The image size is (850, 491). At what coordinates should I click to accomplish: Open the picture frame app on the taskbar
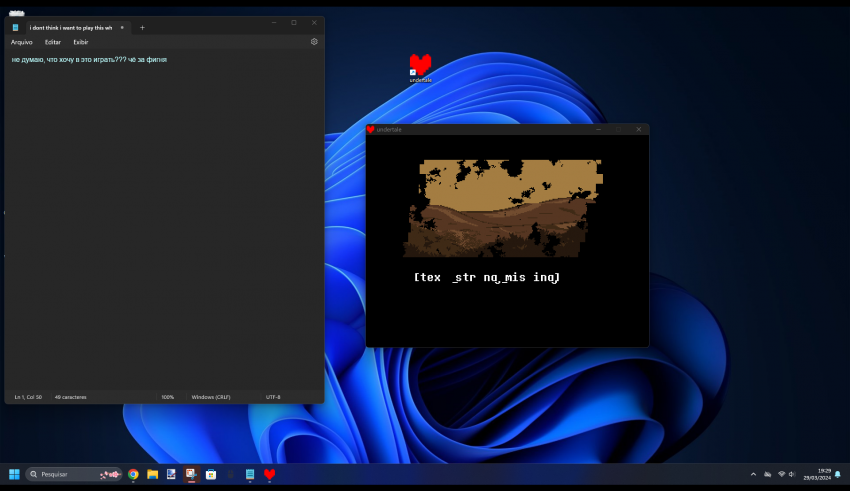click(x=171, y=474)
